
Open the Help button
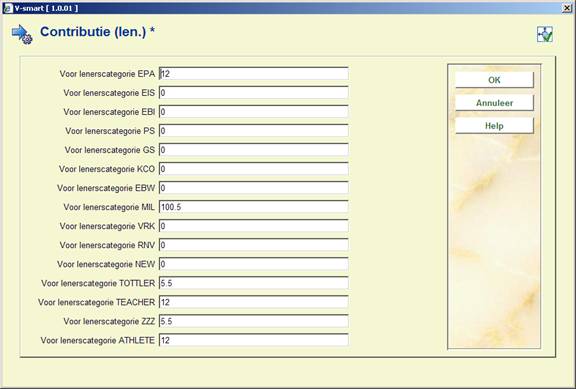point(494,126)
